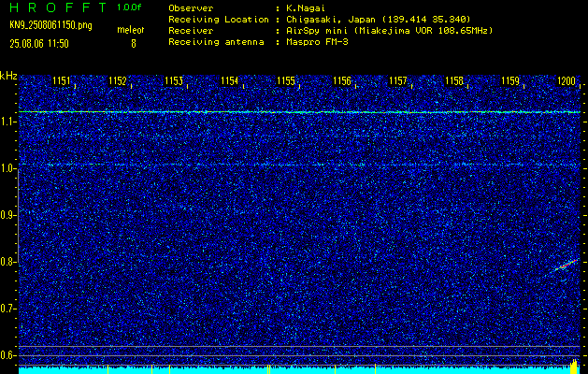Viewport: 588px width, 374px height.
Task: Click the meteor count label
Action: click(131, 30)
